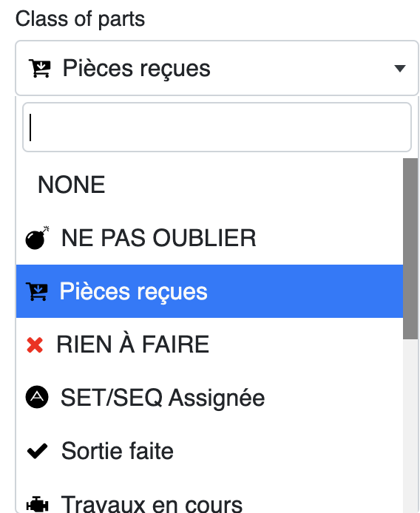Image resolution: width=420 pixels, height=513 pixels.
Task: Click the circled A icon for SET/SEQ Assignée
Action: tap(37, 397)
